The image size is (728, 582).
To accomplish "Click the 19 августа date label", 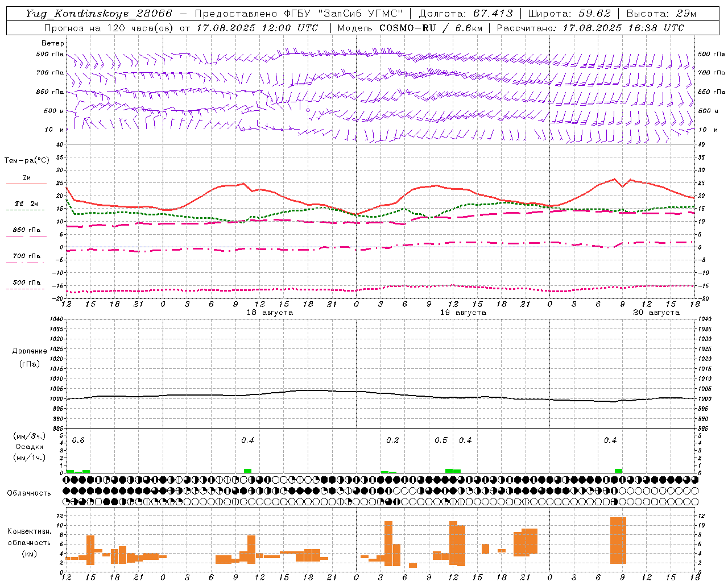I will 463,313.
